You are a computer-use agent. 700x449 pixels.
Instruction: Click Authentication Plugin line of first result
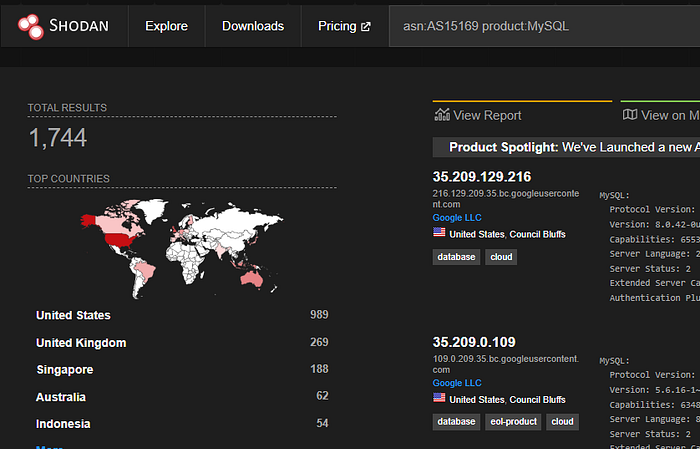click(654, 298)
